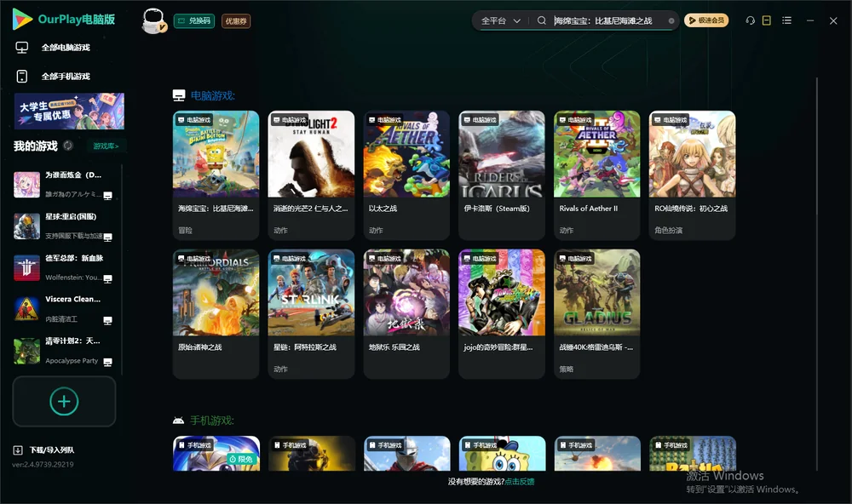Viewport: 852px width, 504px height.
Task: Open Dying Light 2 消逝的光芒2 card
Action: coord(311,175)
